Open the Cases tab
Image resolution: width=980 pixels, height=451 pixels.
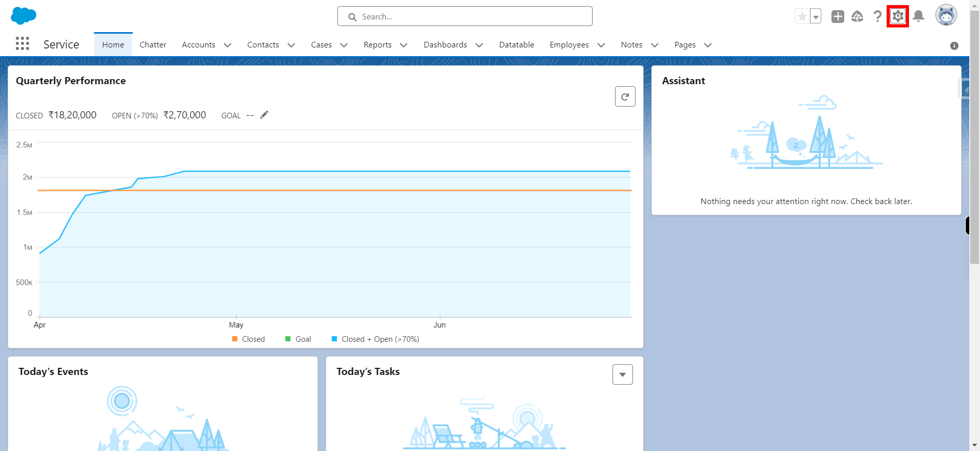[321, 45]
